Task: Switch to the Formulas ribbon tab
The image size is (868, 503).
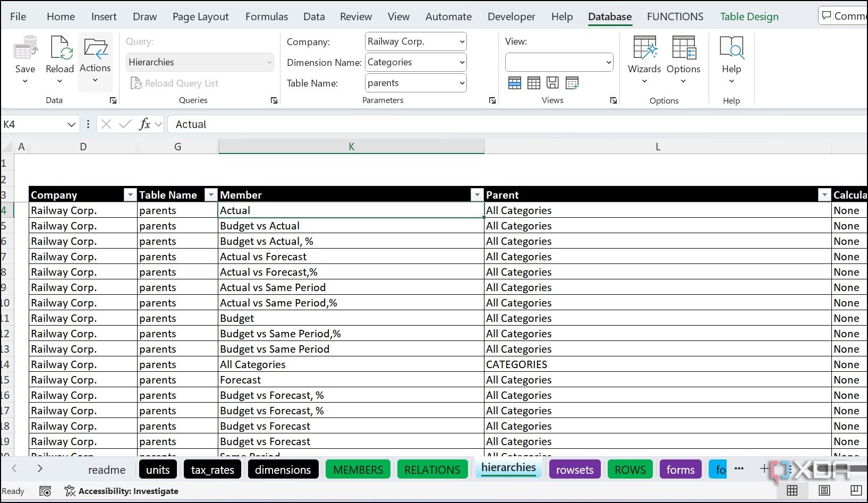Action: [x=267, y=16]
